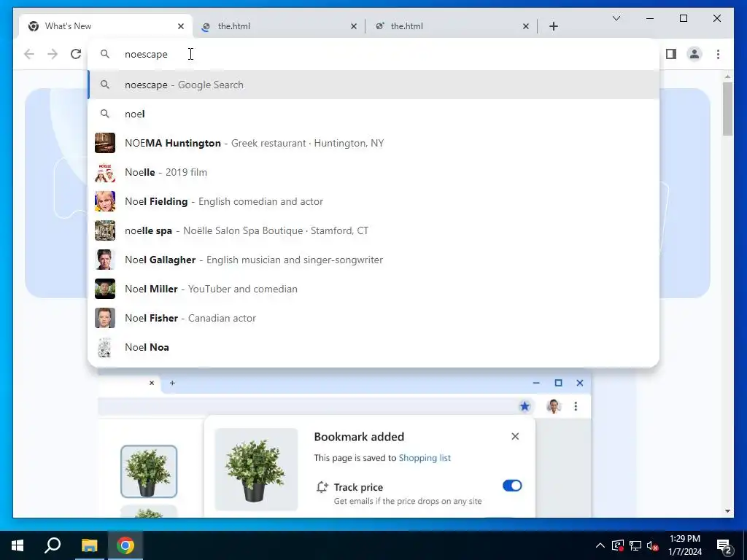The height and width of the screenshot is (560, 747).
Task: Close the last the.html tab
Action: [x=525, y=26]
